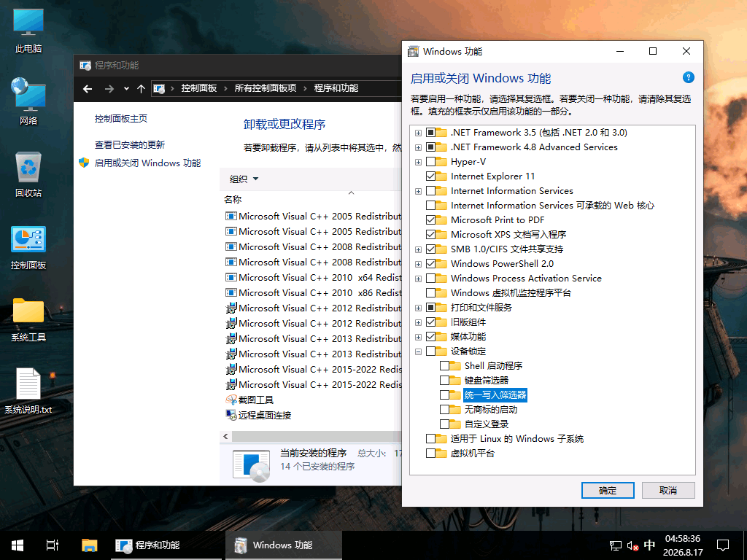This screenshot has height=560, width=747.
Task: Click the horizontal scrollbar track
Action: tap(317, 437)
